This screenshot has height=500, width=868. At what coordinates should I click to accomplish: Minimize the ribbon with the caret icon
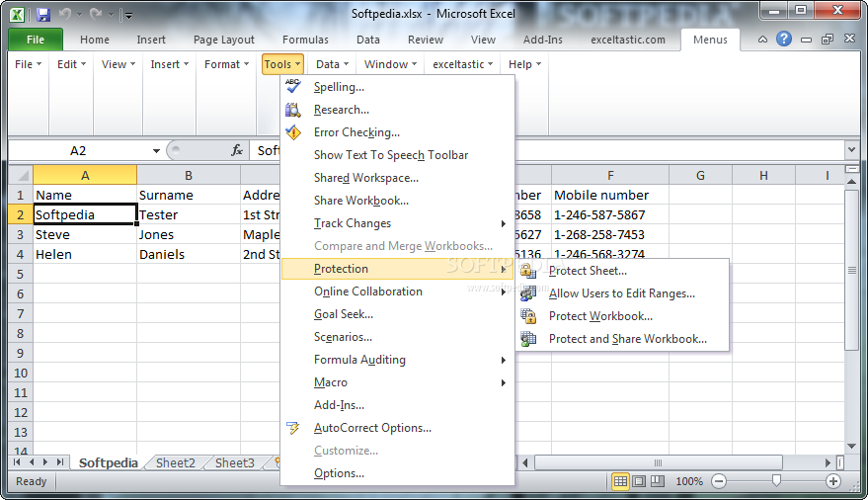pos(762,40)
